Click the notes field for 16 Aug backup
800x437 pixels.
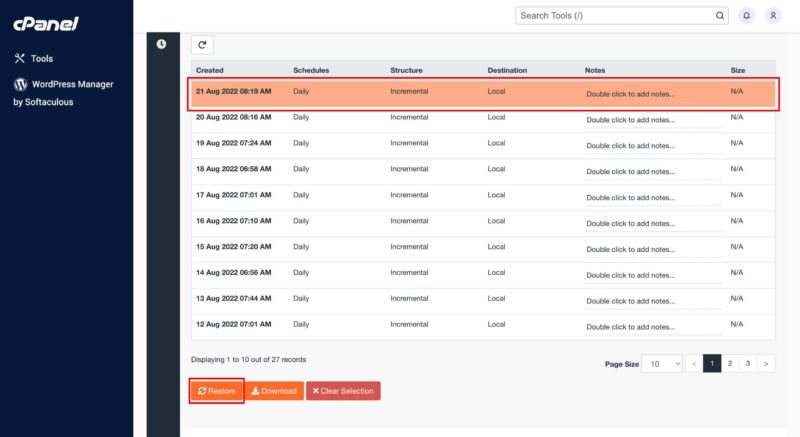[653, 224]
